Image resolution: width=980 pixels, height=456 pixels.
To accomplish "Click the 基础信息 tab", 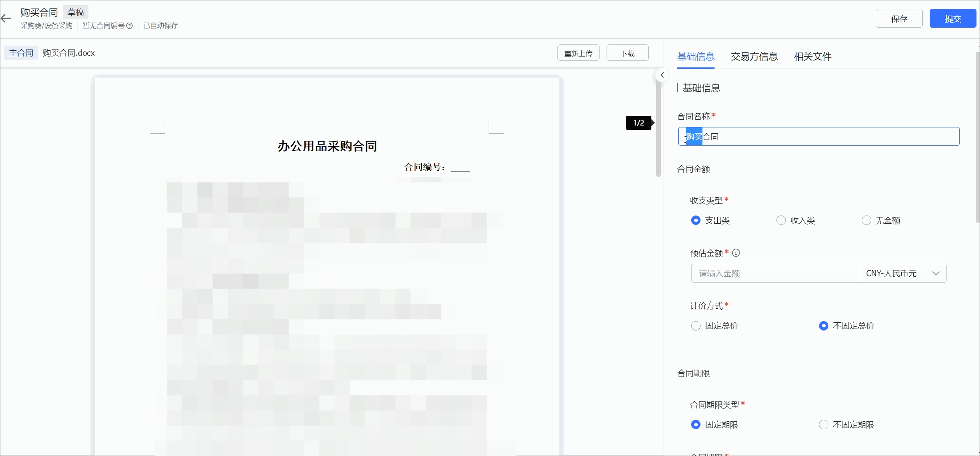I will (696, 57).
